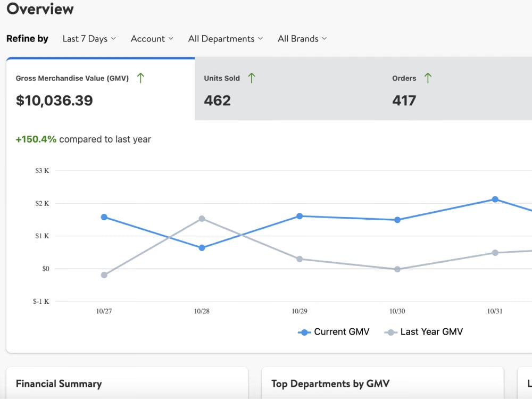Click the Last Year GMV point for 10/30
The width and height of the screenshot is (532, 399).
coord(397,269)
